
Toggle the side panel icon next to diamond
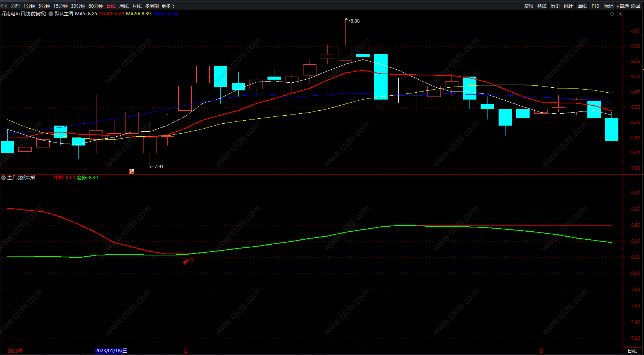[619, 14]
